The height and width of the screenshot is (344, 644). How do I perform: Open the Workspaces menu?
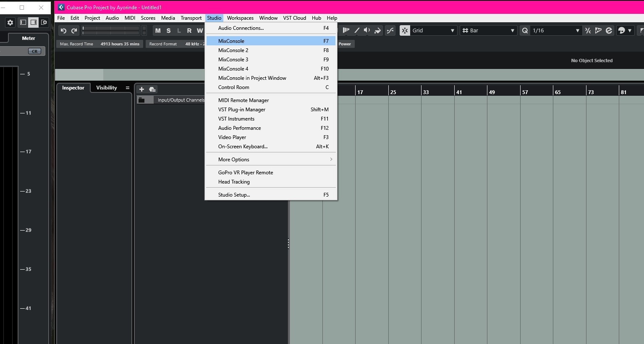(x=240, y=18)
